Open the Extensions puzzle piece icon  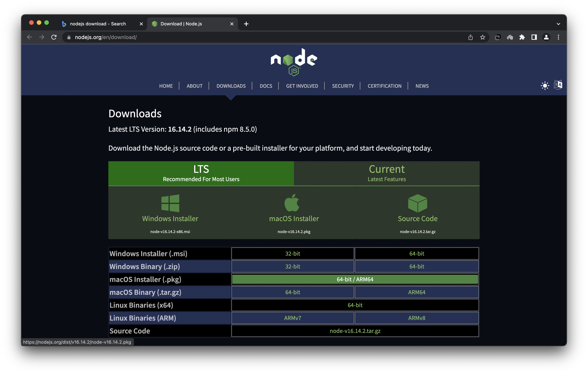click(522, 37)
